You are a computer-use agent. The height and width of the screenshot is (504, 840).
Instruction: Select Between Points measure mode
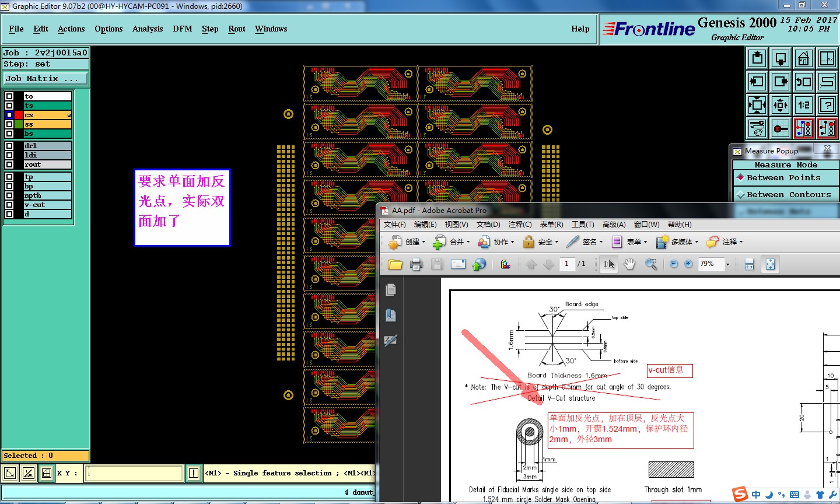pos(786,178)
